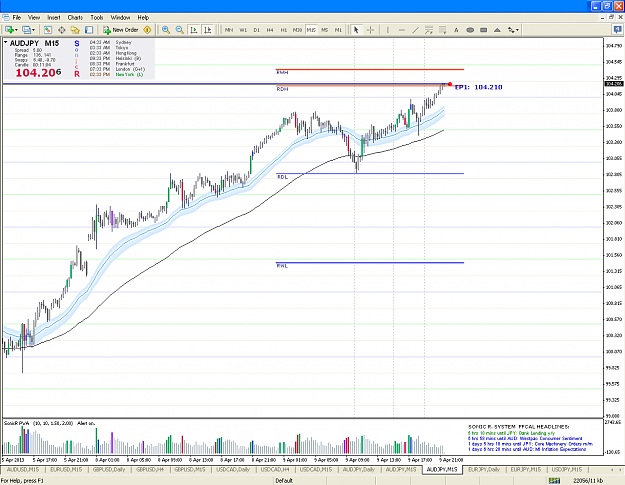Viewport: 625px width, 485px height.
Task: Switch timeframe to D1
Action: (x=256, y=30)
